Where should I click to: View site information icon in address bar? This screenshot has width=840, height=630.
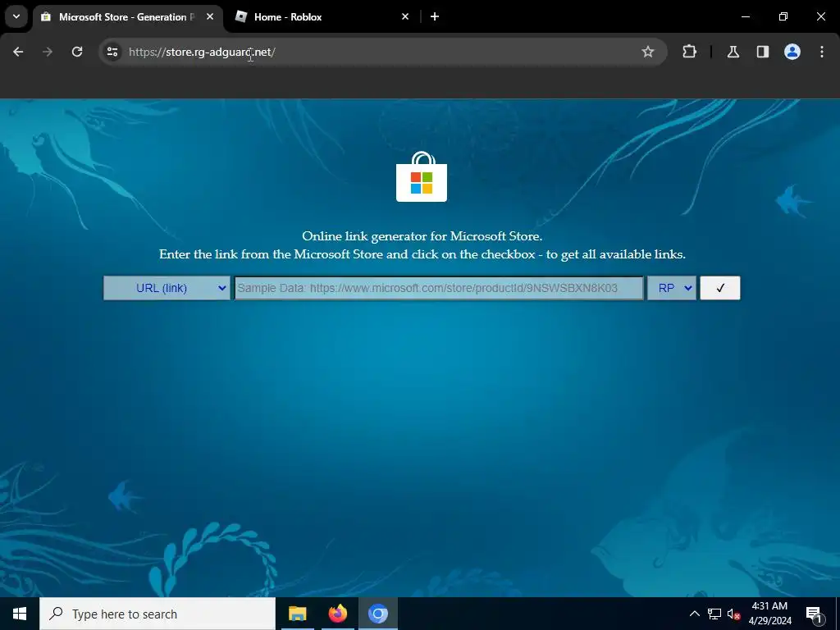point(112,52)
